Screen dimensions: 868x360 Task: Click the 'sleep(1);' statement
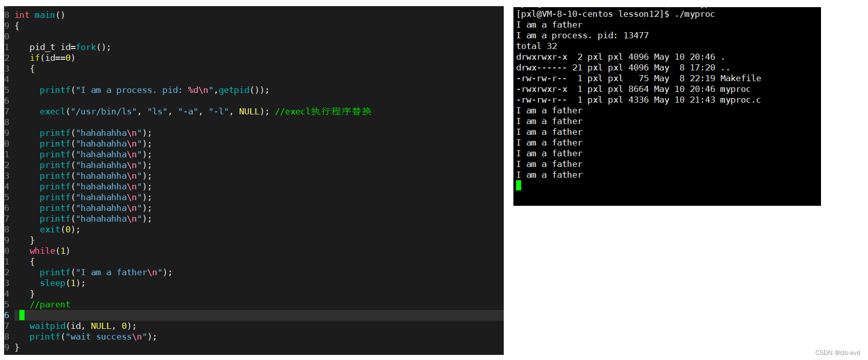pos(62,283)
